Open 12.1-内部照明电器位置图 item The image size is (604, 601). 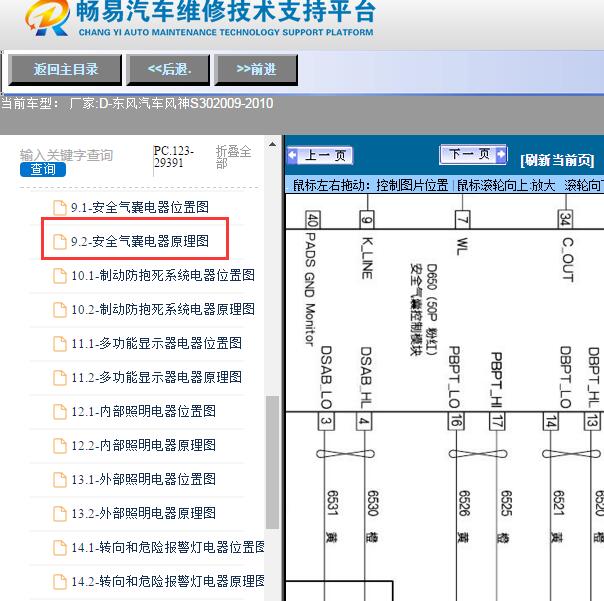coord(143,411)
